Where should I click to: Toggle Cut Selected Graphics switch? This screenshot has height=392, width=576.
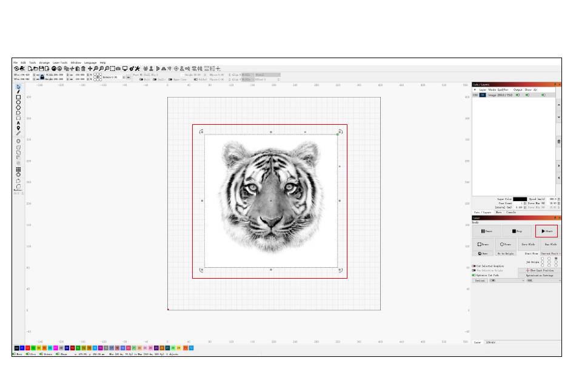pos(474,266)
